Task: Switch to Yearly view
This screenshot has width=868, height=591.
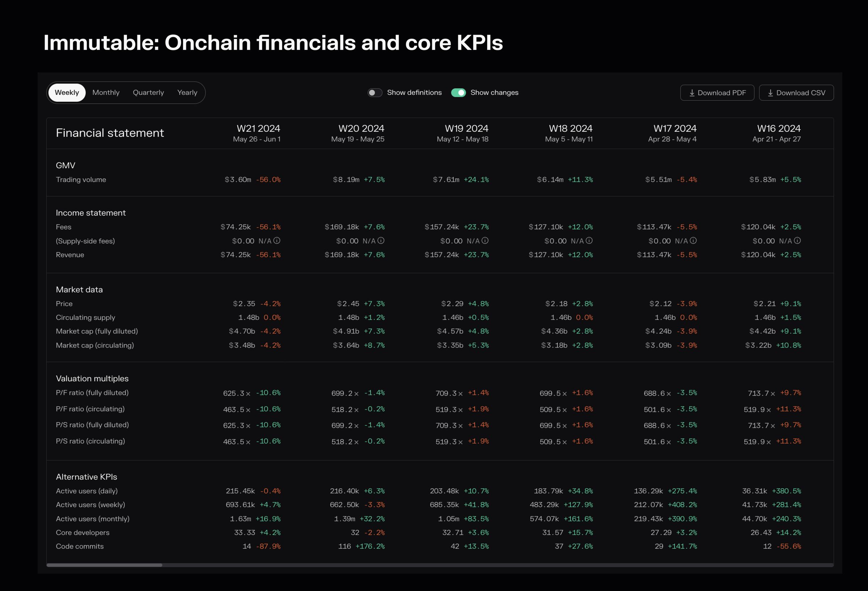Action: 187,93
